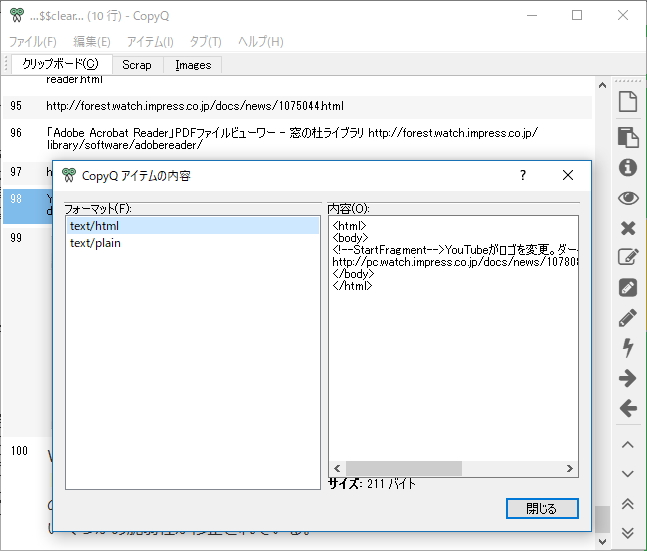647x551 pixels.
Task: Click the Paste items clipboard icon
Action: coord(628,137)
